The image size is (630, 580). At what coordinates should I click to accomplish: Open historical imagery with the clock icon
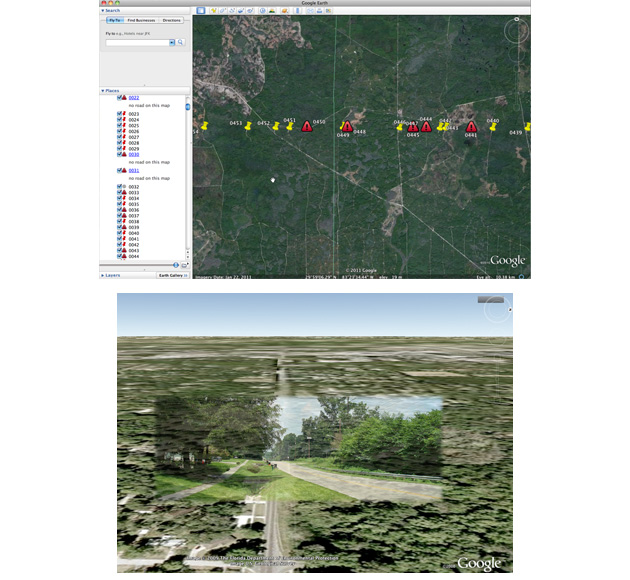coord(262,10)
